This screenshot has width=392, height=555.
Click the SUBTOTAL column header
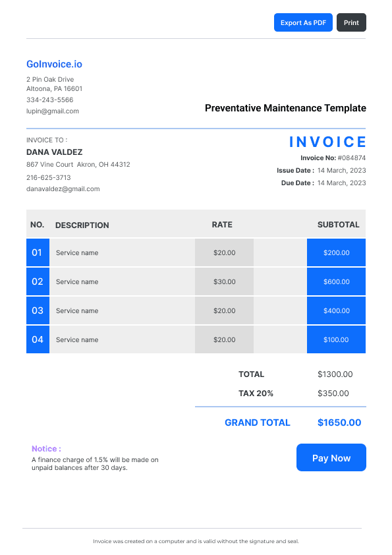point(338,225)
